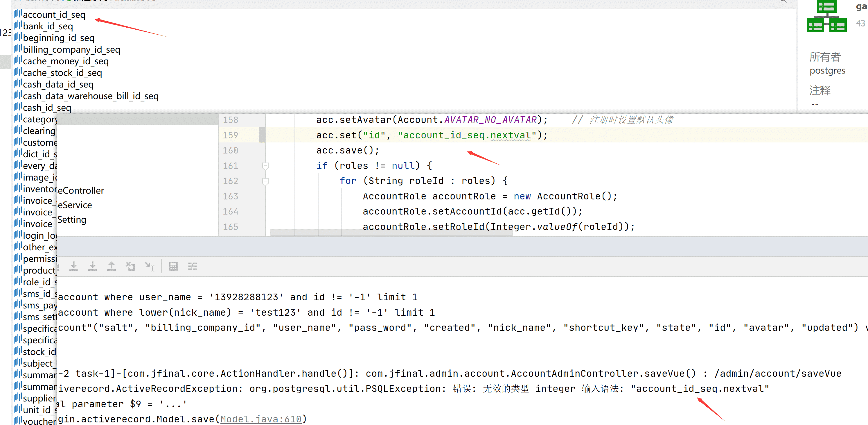Image resolution: width=868 pixels, height=425 pixels.
Task: Click the parameter $9 = '...' console line
Action: click(122, 404)
